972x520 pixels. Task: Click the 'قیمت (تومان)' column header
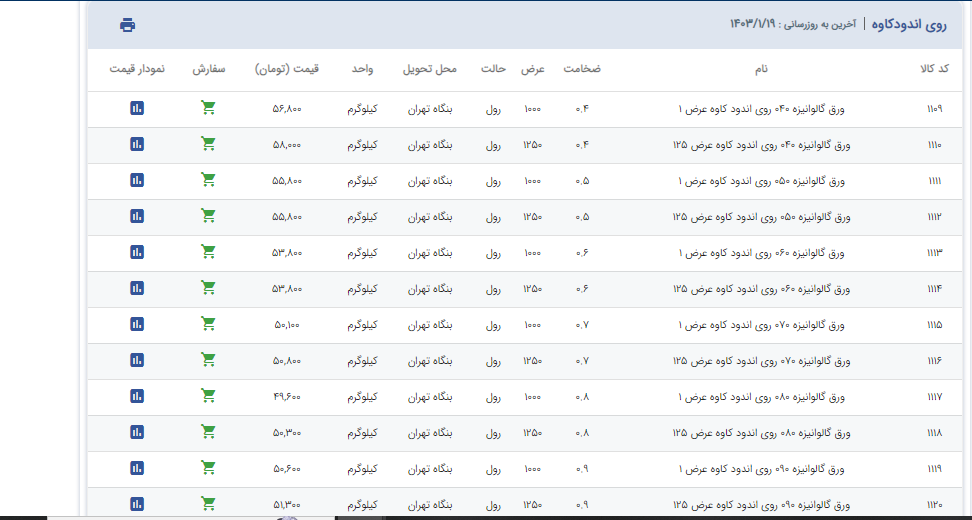click(287, 69)
